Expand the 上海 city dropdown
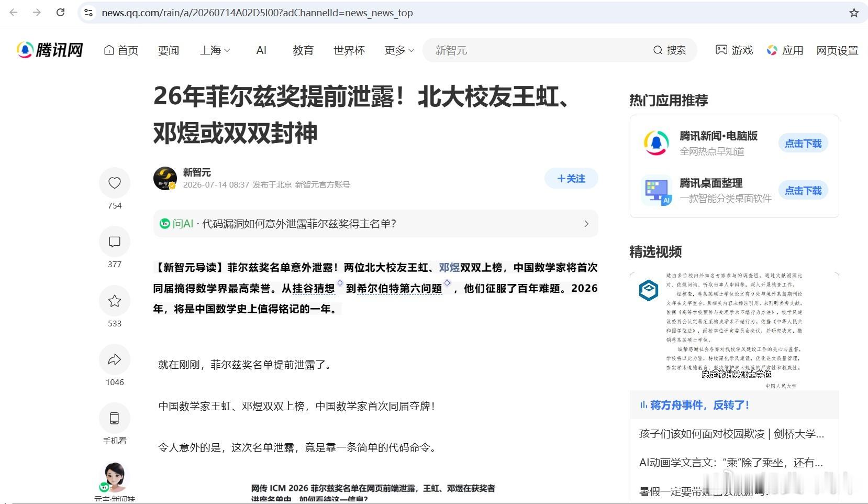Image resolution: width=868 pixels, height=504 pixels. click(215, 50)
